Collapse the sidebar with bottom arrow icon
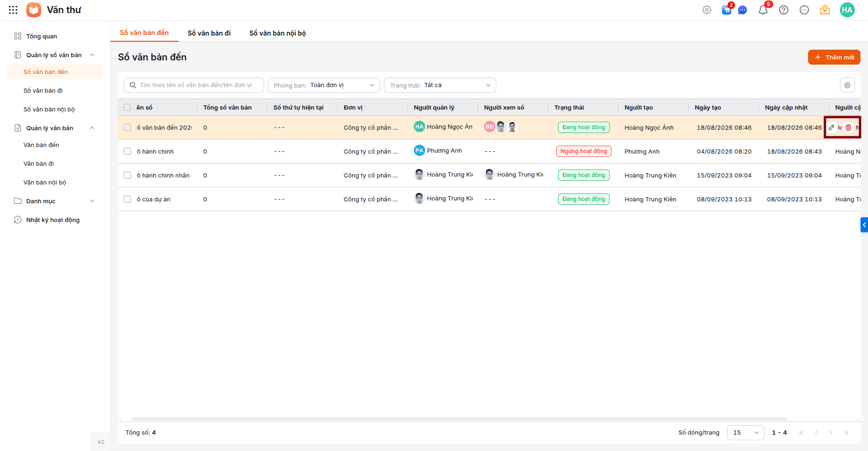868x451 pixels. (101, 442)
